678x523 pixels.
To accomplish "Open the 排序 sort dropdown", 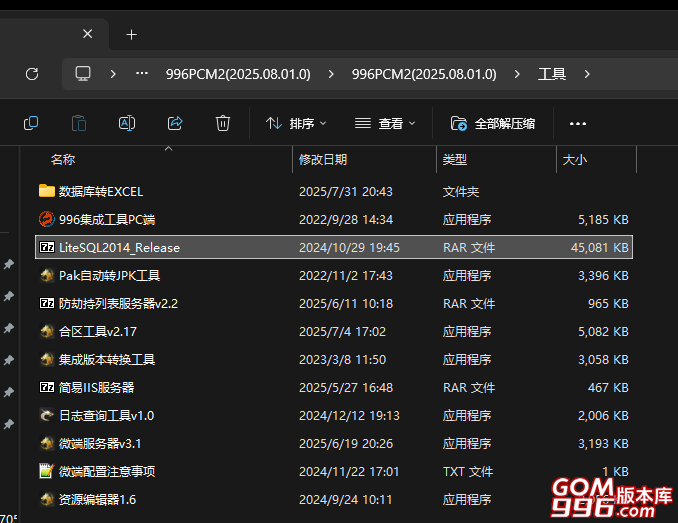I will pyautogui.click(x=297, y=123).
